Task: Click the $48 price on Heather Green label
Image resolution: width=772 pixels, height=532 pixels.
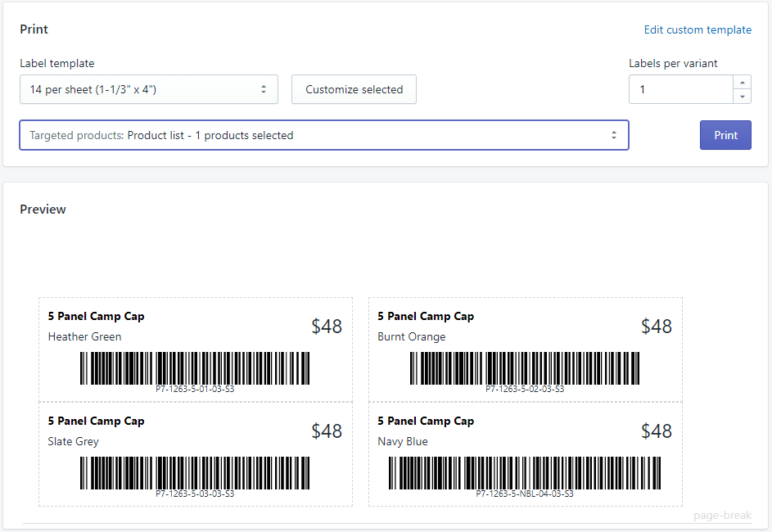Action: [x=327, y=327]
